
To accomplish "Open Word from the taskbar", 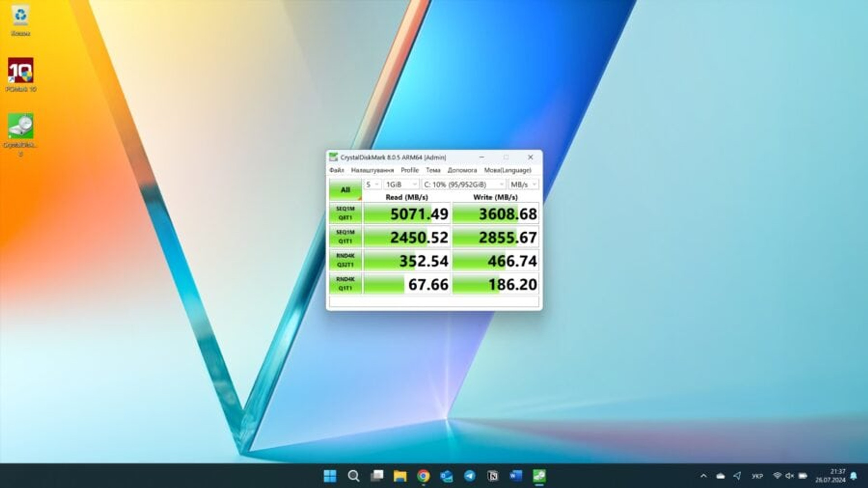I will [516, 476].
